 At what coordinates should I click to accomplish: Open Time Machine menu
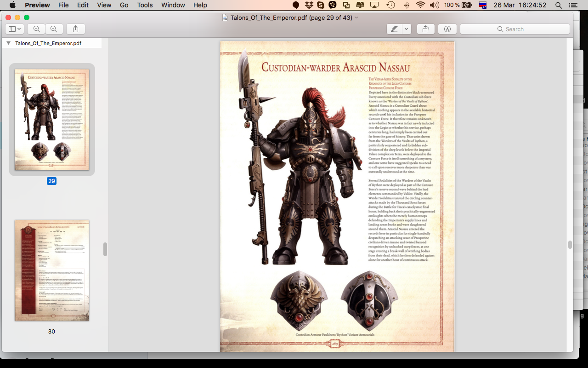click(390, 5)
